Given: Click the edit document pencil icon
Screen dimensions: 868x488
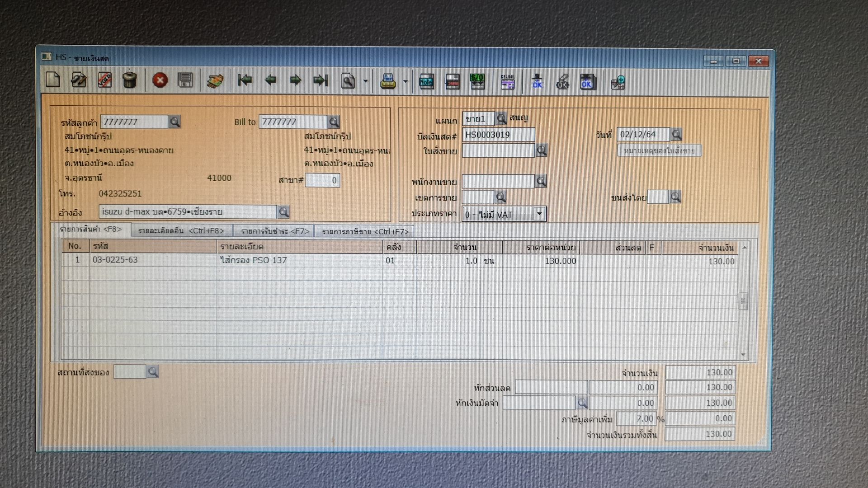Looking at the screenshot, I should (79, 80).
